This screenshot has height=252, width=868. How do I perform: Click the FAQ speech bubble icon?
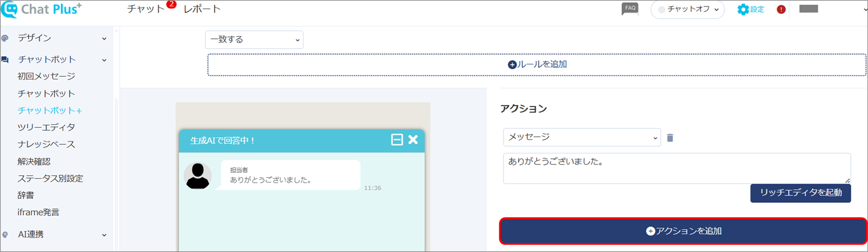tap(630, 9)
